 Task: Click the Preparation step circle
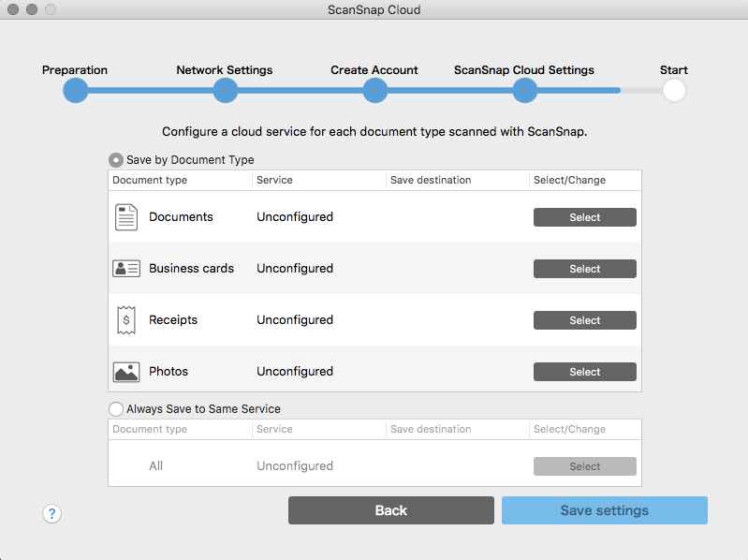76,90
